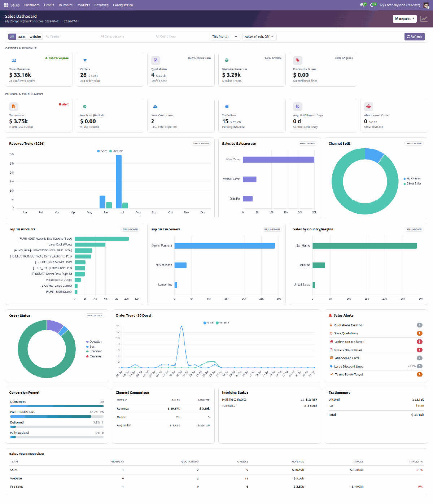Open the All Teams filter selector
This screenshot has height=504, width=433.
point(70,36)
